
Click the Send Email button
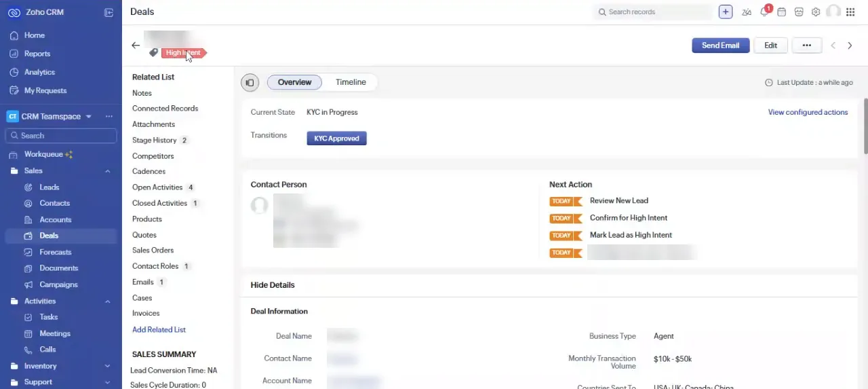click(x=720, y=45)
